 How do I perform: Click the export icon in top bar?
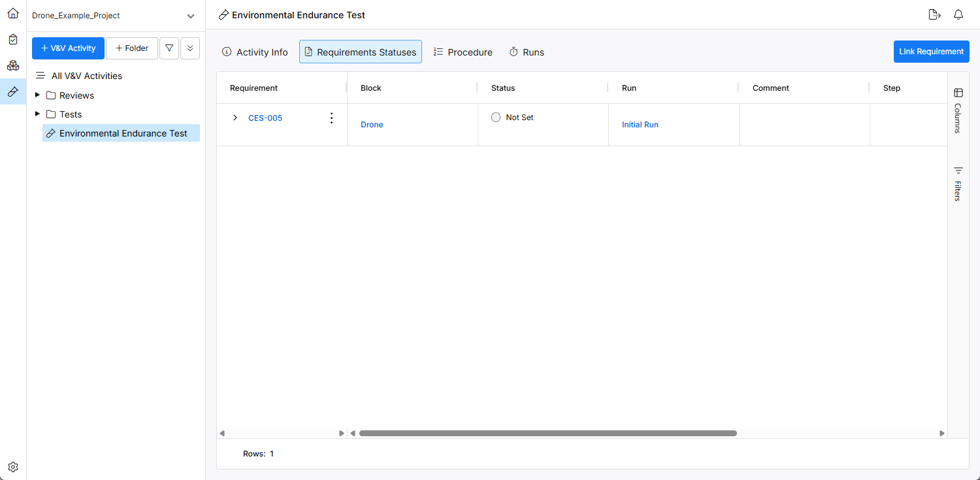click(934, 15)
